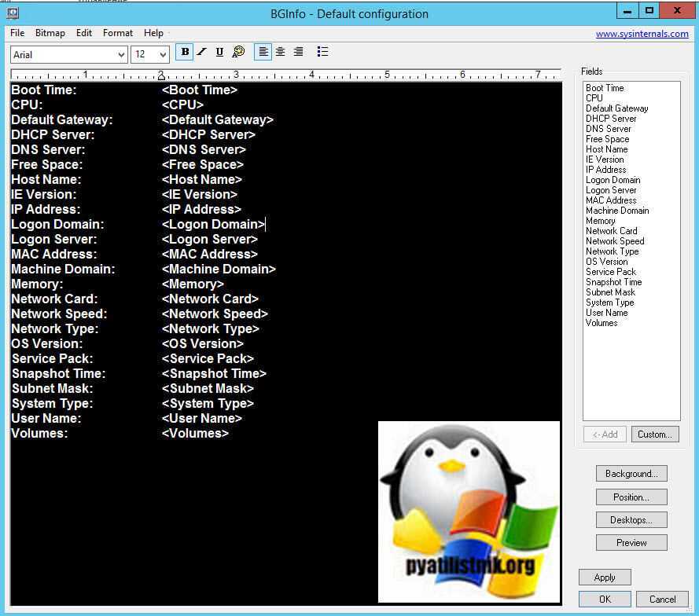Open the Bitmap menu

(x=50, y=33)
